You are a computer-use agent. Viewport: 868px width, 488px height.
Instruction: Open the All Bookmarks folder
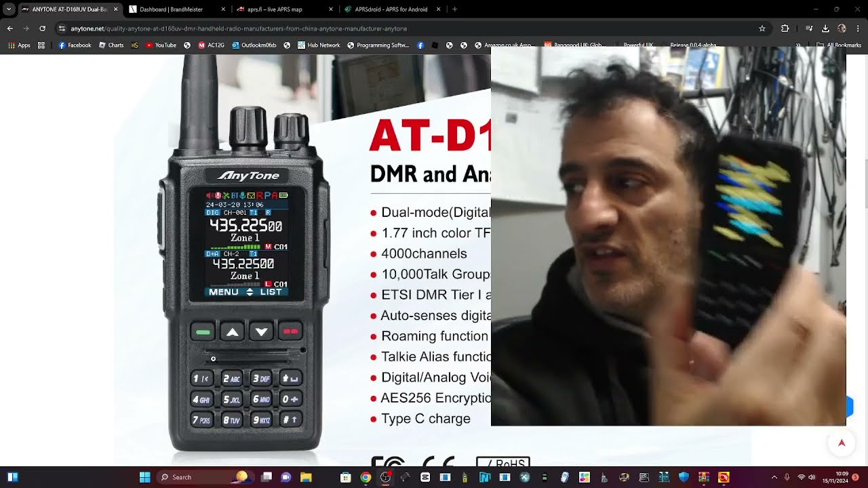coord(840,45)
